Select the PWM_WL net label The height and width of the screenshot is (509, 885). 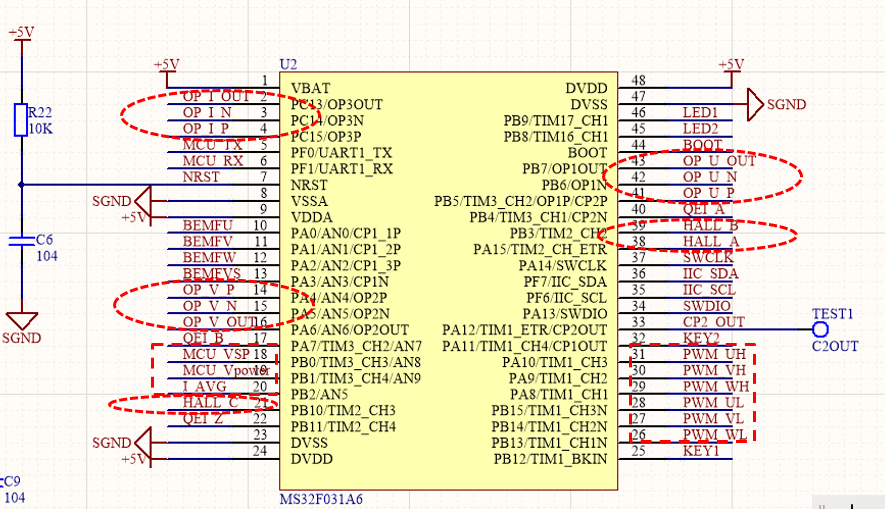[715, 435]
